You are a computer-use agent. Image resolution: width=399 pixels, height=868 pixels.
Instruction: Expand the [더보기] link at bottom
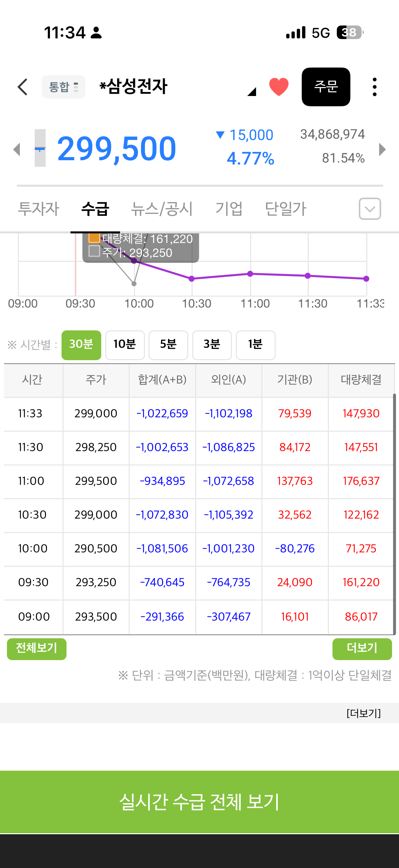(363, 713)
